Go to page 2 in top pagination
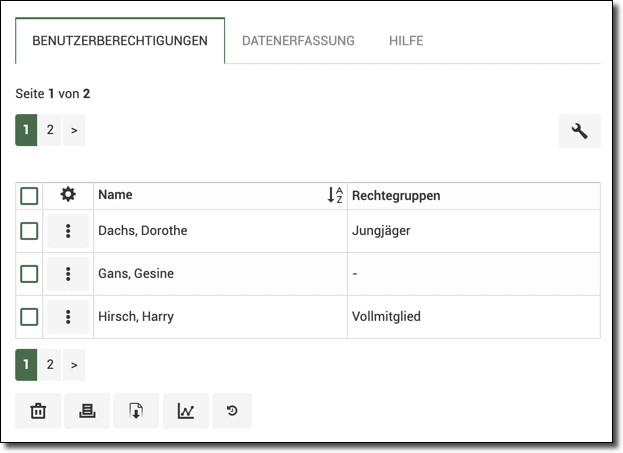This screenshot has height=453, width=623. pyautogui.click(x=50, y=130)
